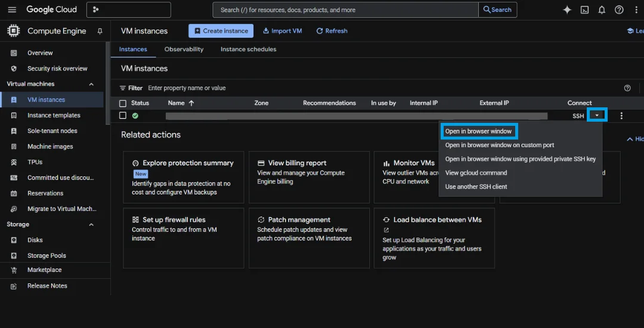Viewport: 644px width, 328px height.
Task: Open notifications bell icon
Action: (602, 10)
